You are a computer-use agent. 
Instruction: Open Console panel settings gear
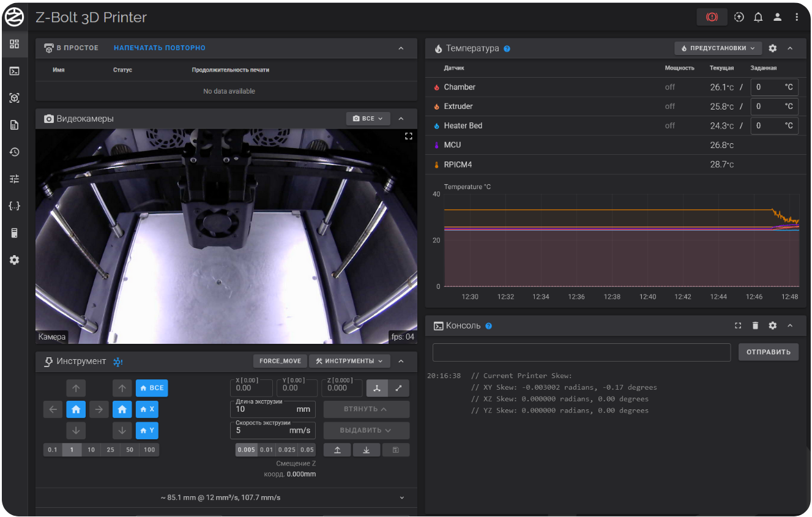pos(773,325)
